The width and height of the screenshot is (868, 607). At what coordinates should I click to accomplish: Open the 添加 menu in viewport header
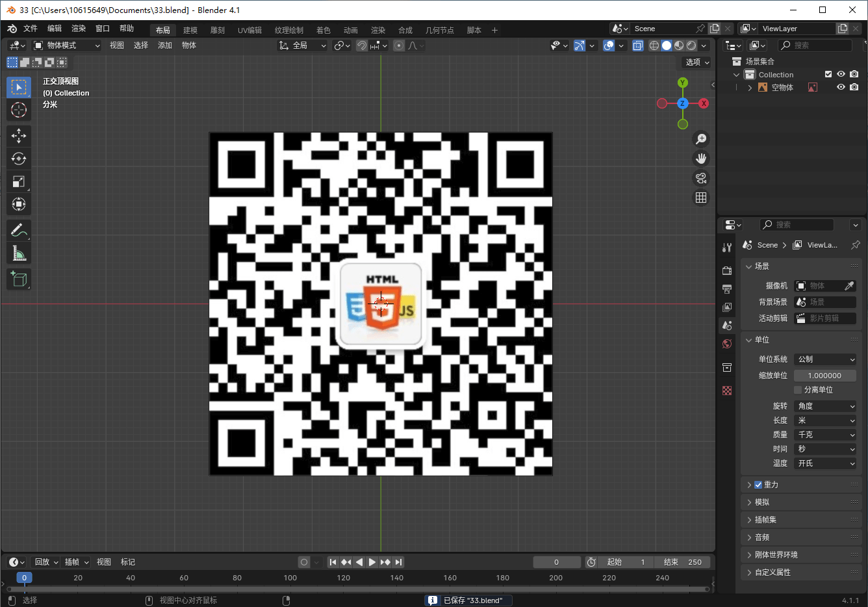165,45
